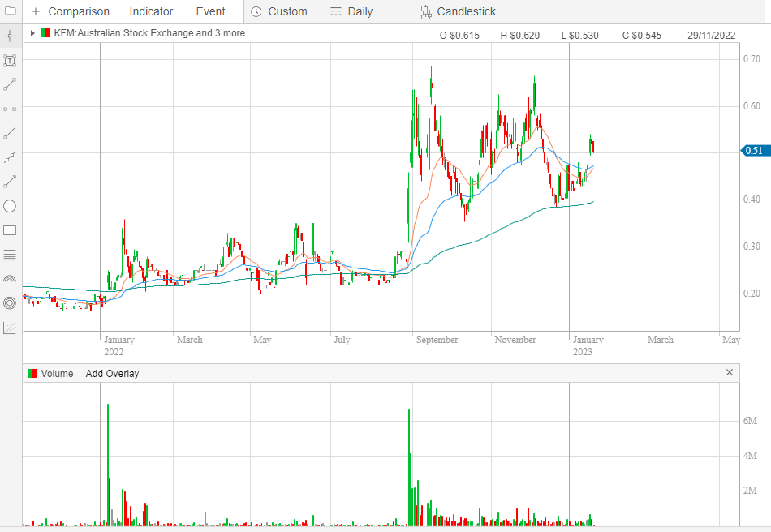Click the January 2023 date axis label
The image size is (771, 532).
(588, 345)
